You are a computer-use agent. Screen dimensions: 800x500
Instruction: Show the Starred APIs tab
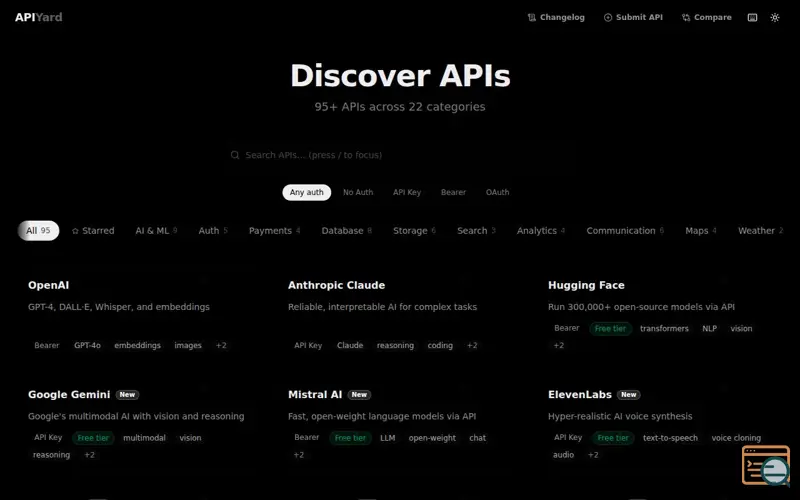click(93, 231)
